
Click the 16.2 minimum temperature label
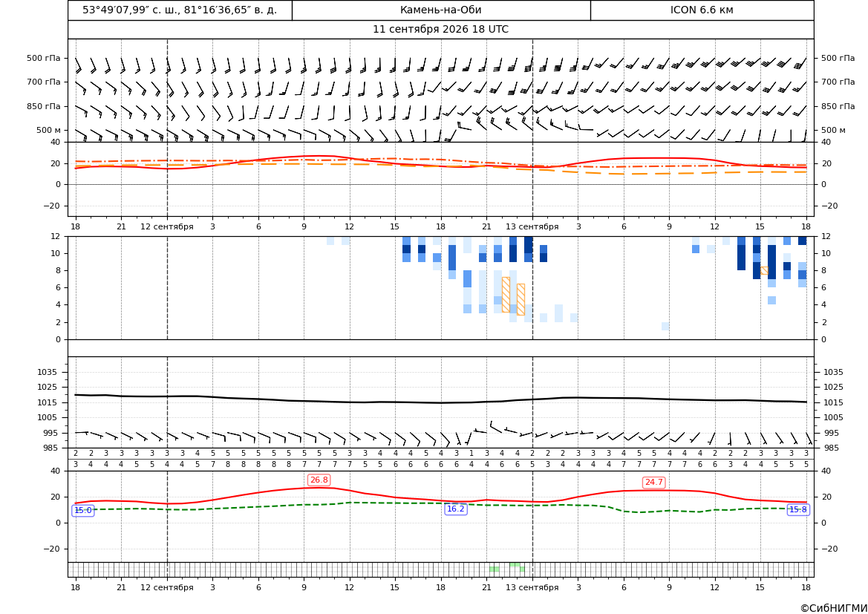point(456,509)
